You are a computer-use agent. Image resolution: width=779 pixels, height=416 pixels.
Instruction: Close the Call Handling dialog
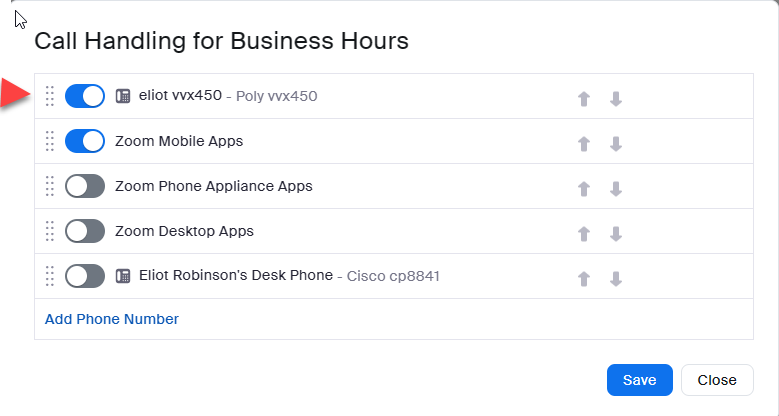717,380
